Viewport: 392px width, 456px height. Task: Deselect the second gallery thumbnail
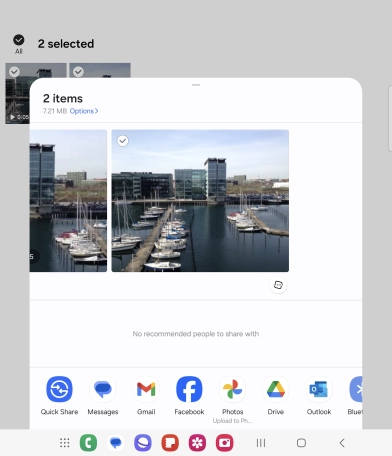(78, 72)
